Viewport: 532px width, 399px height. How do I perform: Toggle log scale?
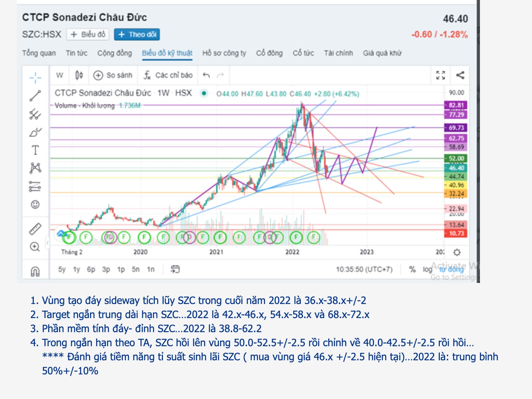[427, 269]
